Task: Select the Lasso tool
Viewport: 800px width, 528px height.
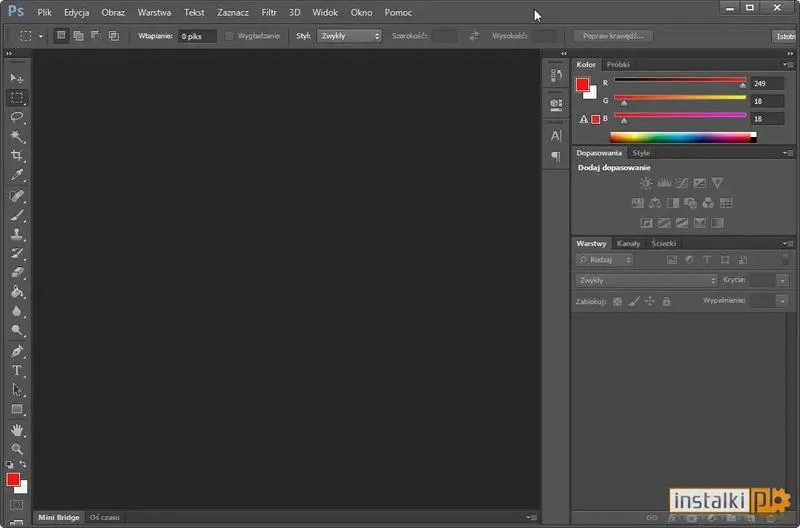Action: click(17, 117)
